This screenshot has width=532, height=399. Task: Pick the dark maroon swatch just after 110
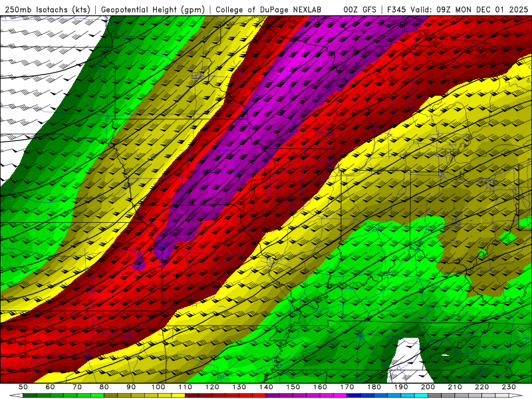pos(192,395)
